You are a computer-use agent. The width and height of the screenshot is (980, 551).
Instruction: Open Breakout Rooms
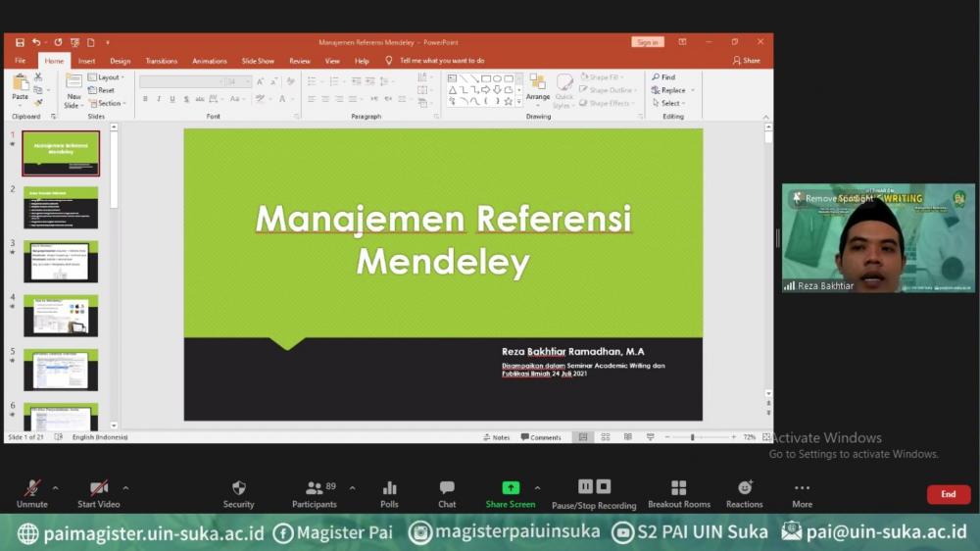click(x=678, y=489)
